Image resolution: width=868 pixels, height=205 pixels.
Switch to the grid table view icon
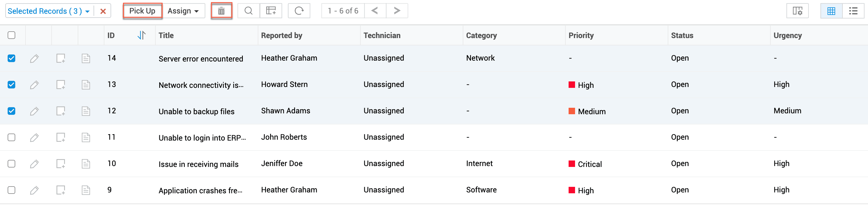831,11
